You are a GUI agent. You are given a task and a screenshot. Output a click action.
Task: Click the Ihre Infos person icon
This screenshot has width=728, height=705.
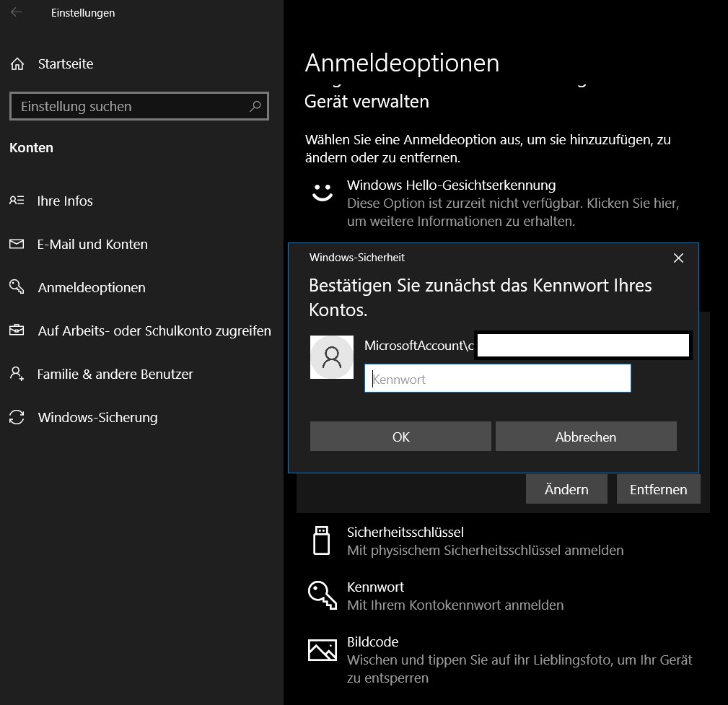pyautogui.click(x=17, y=201)
